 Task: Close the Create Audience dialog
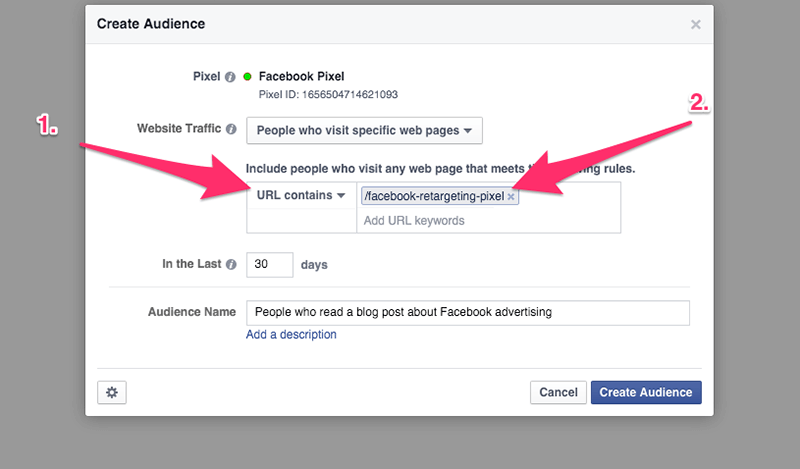pos(695,24)
